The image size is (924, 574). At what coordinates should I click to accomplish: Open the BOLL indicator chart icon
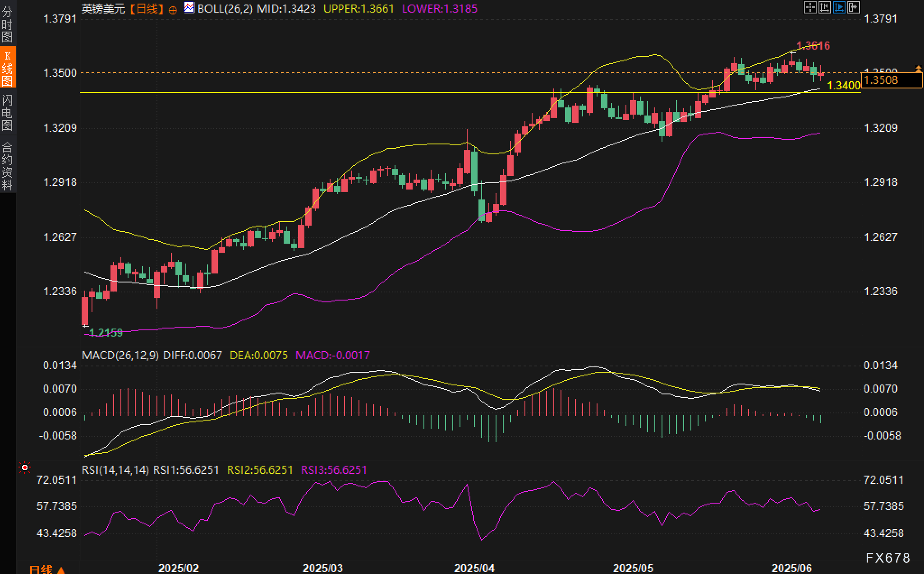coord(189,8)
